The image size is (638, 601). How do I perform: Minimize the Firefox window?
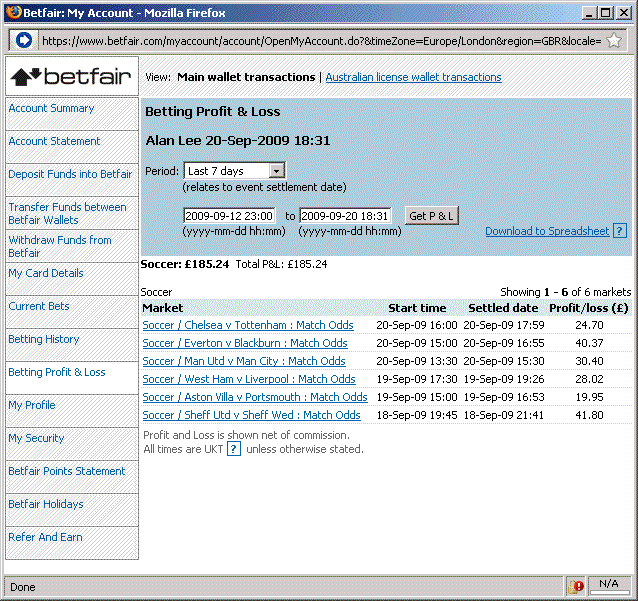[x=589, y=13]
